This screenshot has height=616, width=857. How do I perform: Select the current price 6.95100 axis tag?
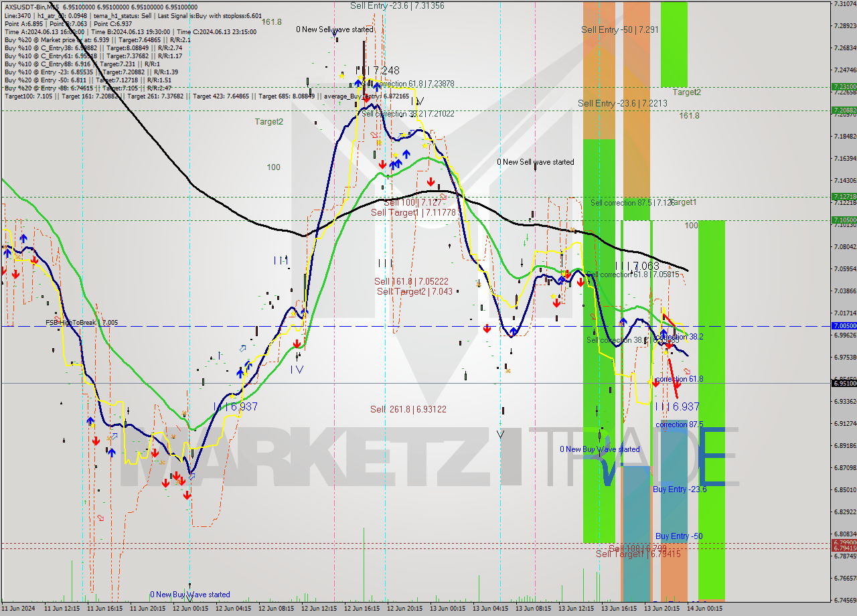(x=844, y=384)
